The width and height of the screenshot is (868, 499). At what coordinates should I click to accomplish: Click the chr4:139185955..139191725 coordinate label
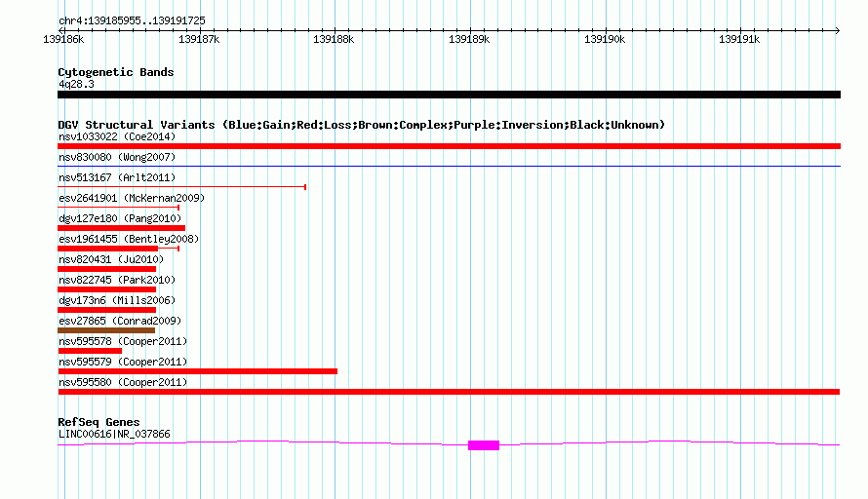[x=132, y=20]
